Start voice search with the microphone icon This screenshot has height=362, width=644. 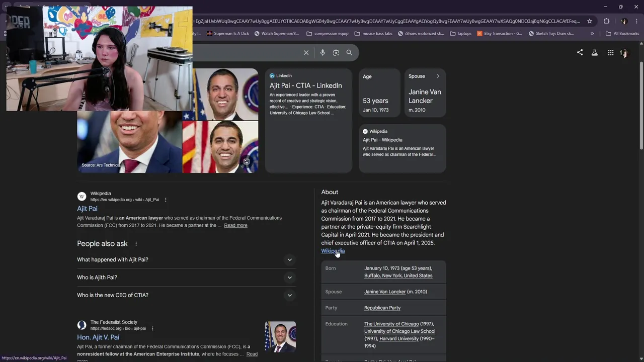[x=323, y=53]
